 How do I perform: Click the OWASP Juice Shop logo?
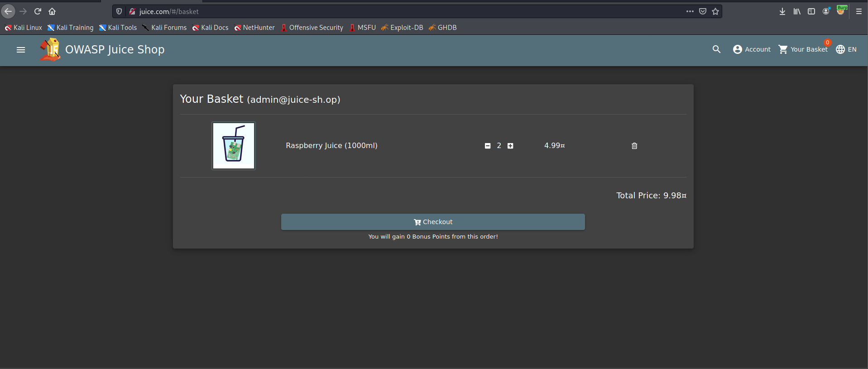50,49
